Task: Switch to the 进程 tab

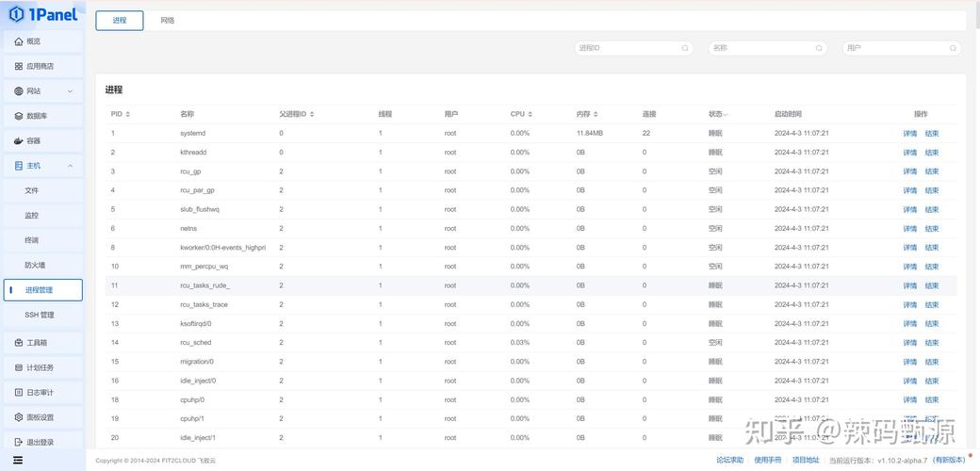Action: click(x=120, y=21)
